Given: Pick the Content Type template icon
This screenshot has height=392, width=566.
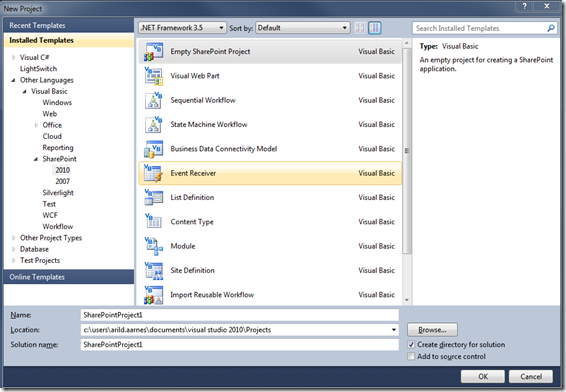Looking at the screenshot, I should point(153,222).
